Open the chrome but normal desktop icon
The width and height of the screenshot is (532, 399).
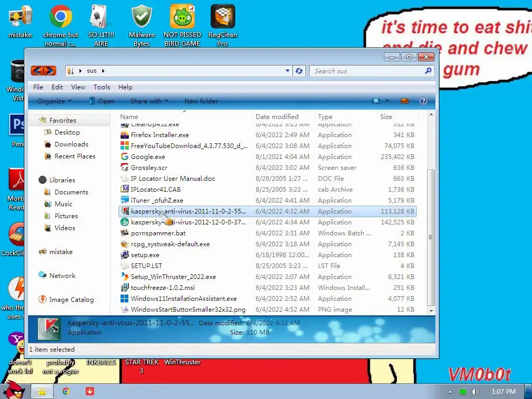(x=60, y=25)
